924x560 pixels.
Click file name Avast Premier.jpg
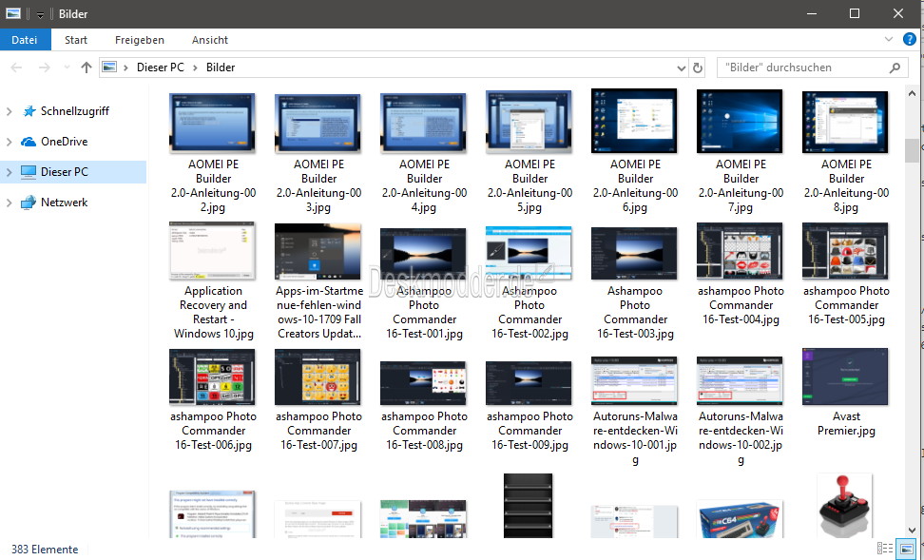(846, 423)
